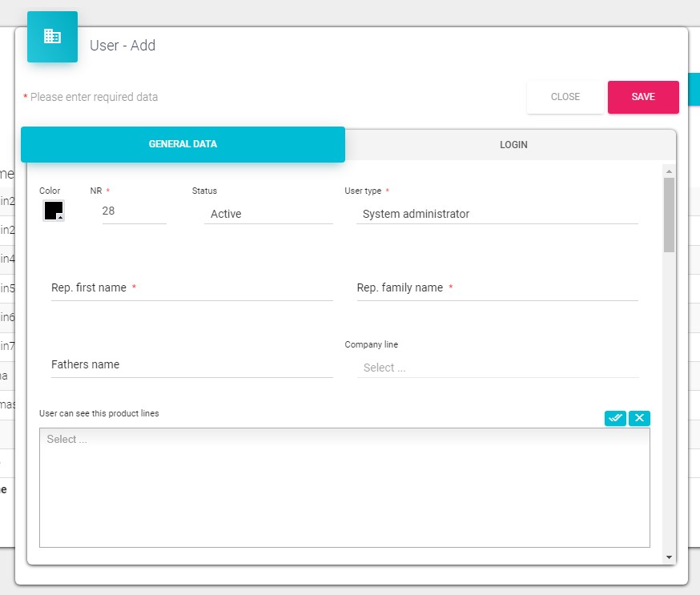
Task: Open the black Color swatch picker
Action: pos(52,210)
